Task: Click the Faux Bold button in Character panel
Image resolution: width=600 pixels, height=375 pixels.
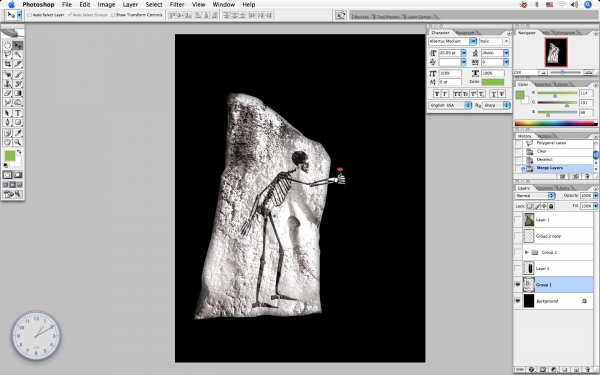Action: 437,94
